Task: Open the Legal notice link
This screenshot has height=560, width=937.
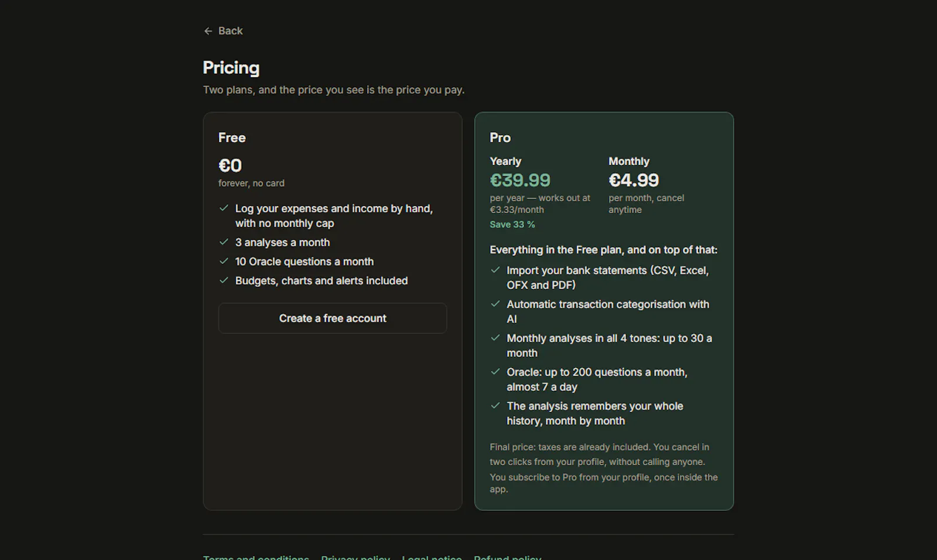Action: coord(432,558)
